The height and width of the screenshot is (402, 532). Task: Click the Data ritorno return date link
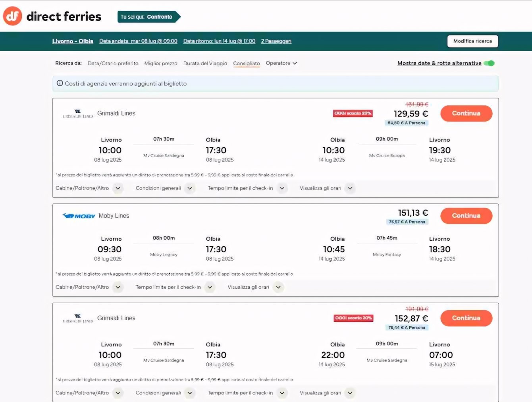pos(219,41)
